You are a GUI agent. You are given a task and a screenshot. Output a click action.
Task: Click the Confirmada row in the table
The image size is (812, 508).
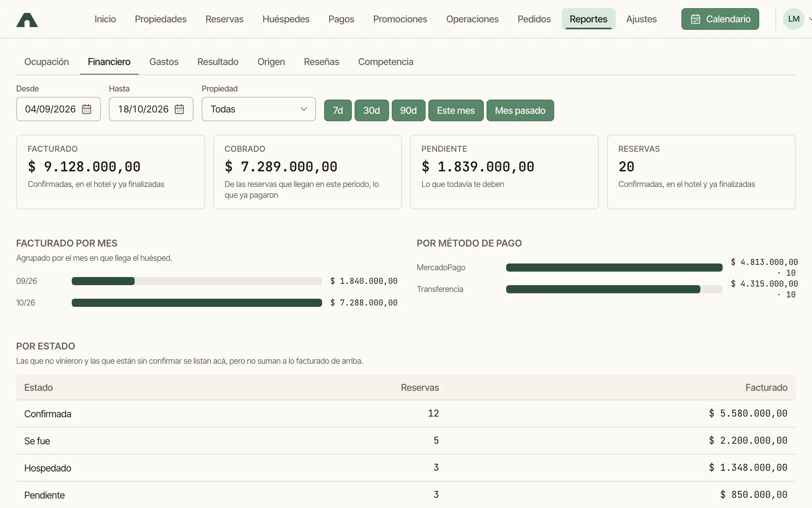[x=406, y=414]
